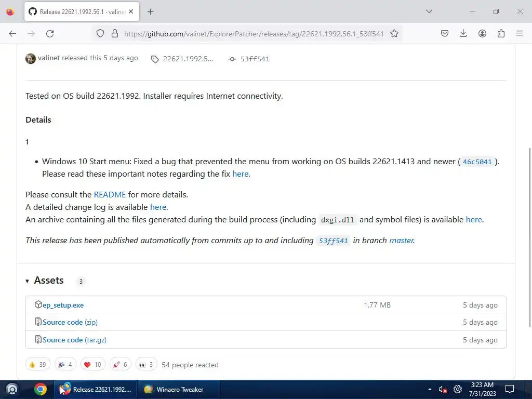Go back using the browser back arrow
This screenshot has height=399, width=532.
click(x=12, y=34)
